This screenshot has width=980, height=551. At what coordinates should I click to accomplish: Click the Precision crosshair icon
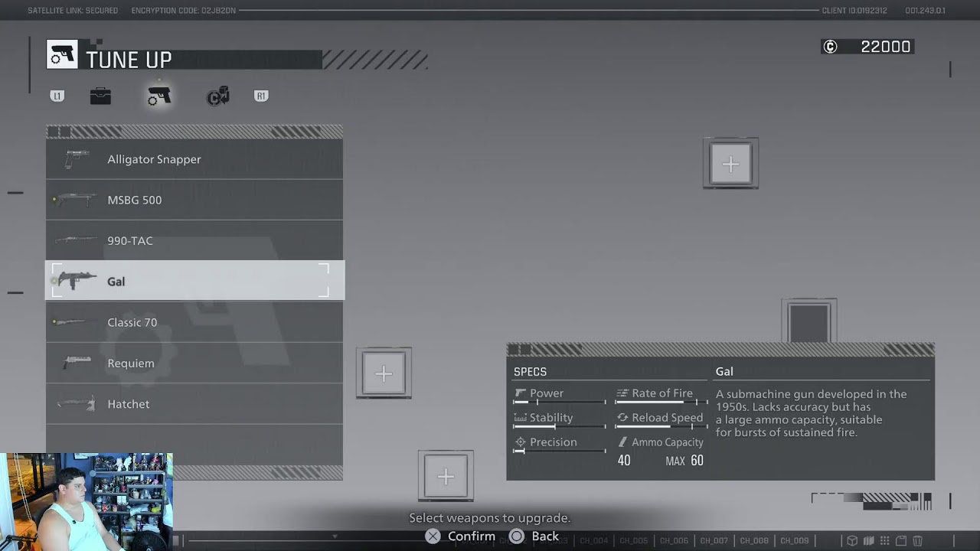coord(521,442)
